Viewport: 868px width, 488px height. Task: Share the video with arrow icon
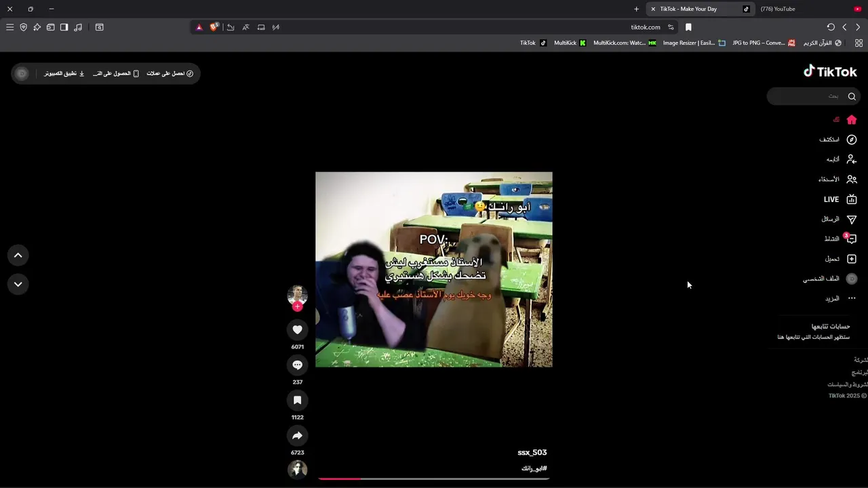[297, 435]
